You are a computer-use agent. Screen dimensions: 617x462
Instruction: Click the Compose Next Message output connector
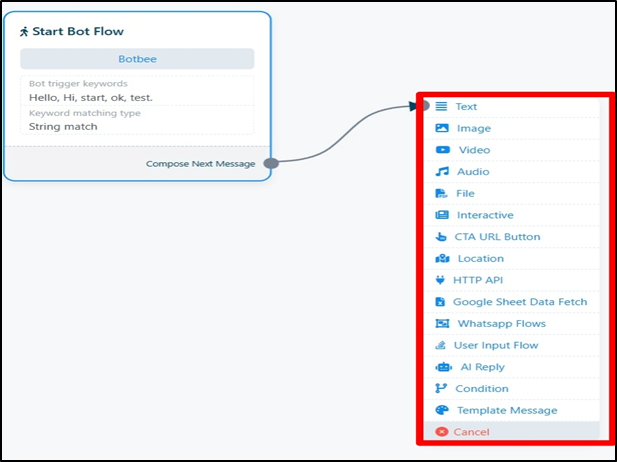pyautogui.click(x=270, y=164)
